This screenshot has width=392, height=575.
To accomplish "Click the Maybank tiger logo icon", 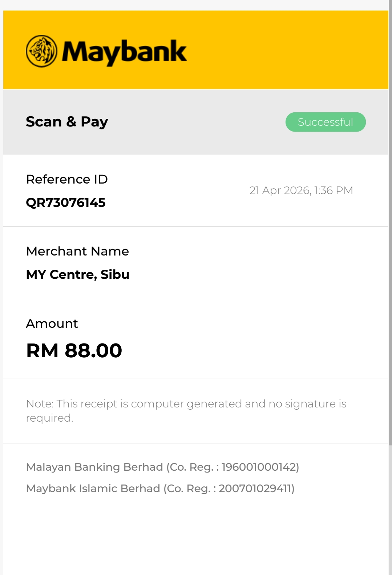I will (x=41, y=51).
